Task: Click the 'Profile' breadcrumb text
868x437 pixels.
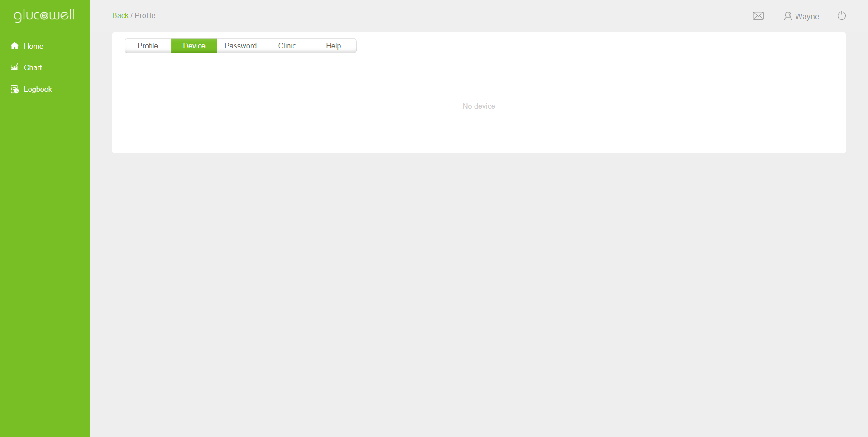Action: pyautogui.click(x=145, y=15)
